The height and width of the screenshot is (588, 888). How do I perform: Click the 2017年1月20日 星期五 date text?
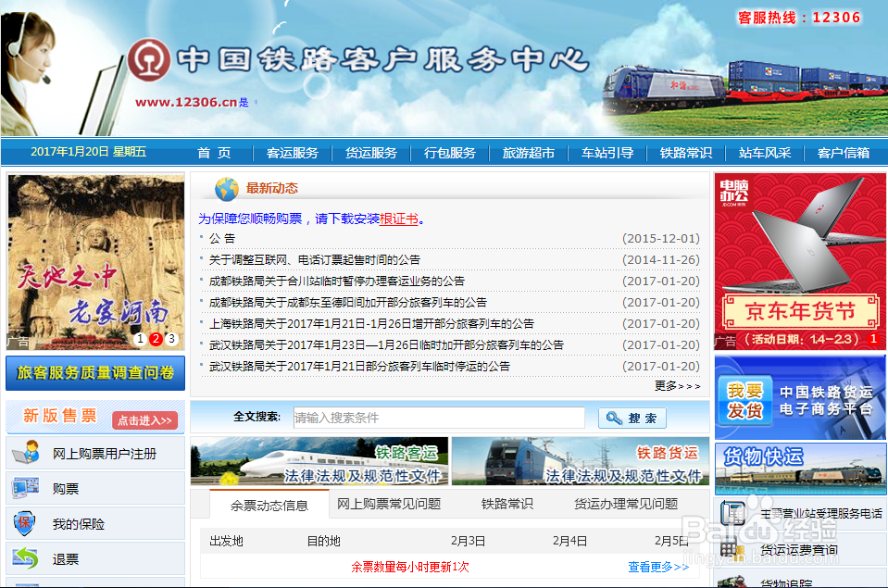(88, 151)
